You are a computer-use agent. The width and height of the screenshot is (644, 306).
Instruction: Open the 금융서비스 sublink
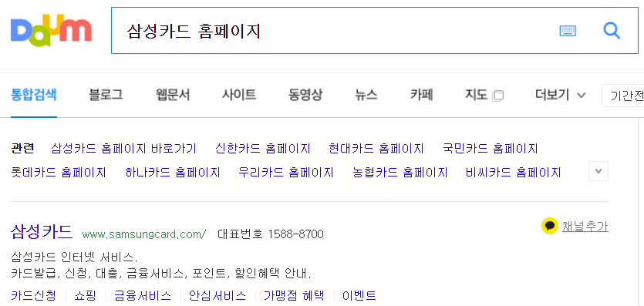143,295
